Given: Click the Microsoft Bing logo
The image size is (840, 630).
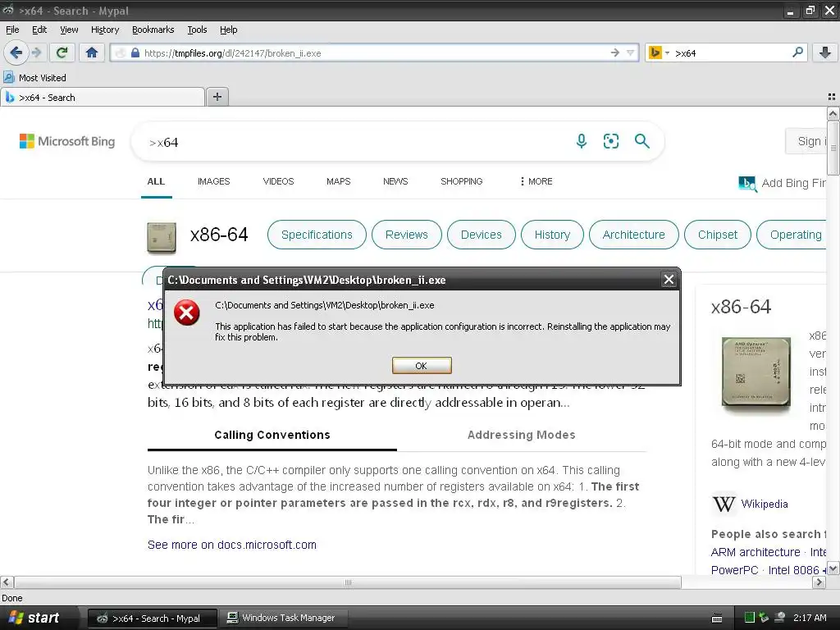Looking at the screenshot, I should click(67, 141).
